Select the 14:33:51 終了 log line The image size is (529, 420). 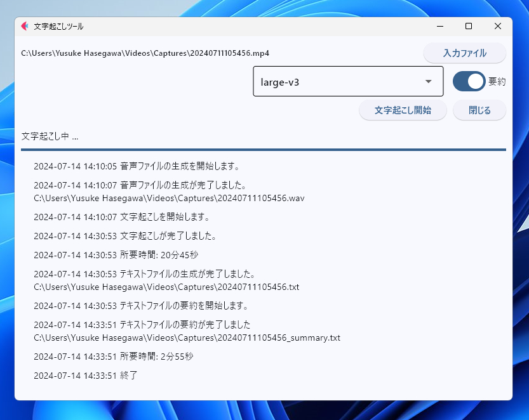[x=86, y=376]
